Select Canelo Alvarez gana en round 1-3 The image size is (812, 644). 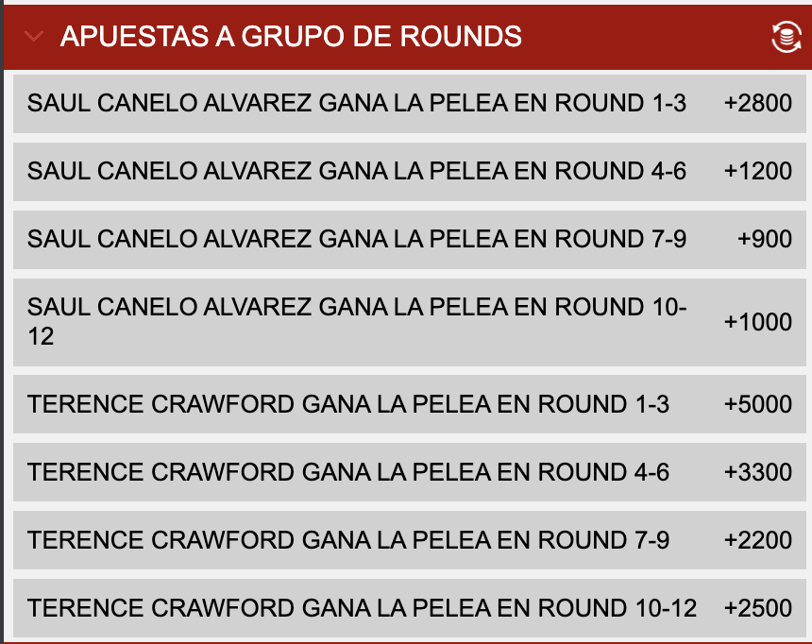[409, 104]
